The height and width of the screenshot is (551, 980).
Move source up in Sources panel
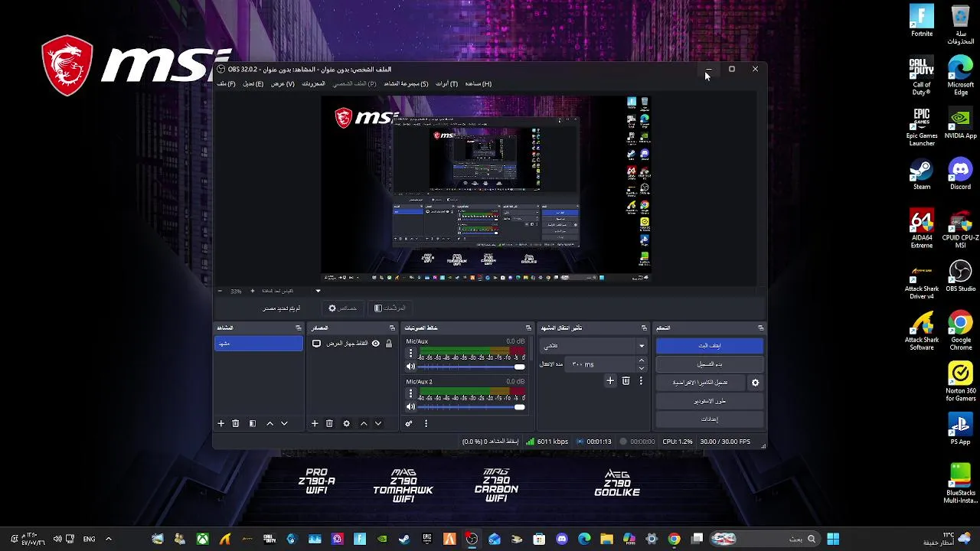click(364, 423)
